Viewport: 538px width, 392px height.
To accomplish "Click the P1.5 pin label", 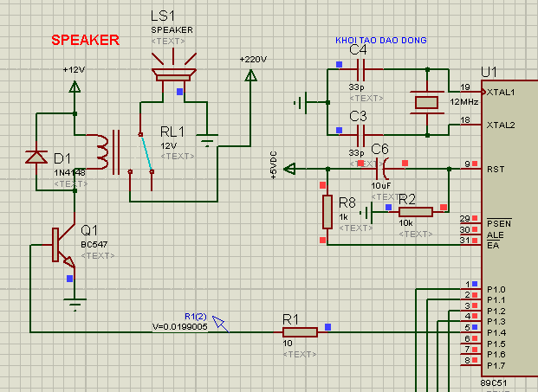I will coord(496,344).
